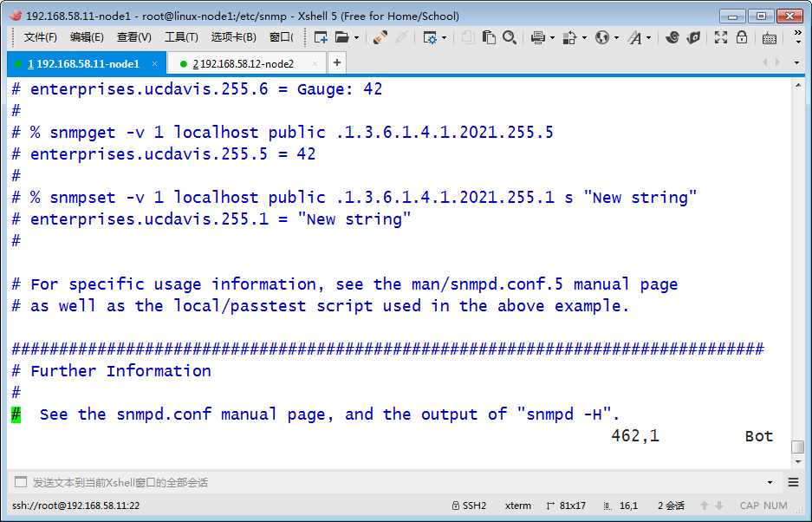Click the ssh://root@192.168.58.11:22 status text
This screenshot has width=812, height=522.
tap(76, 506)
